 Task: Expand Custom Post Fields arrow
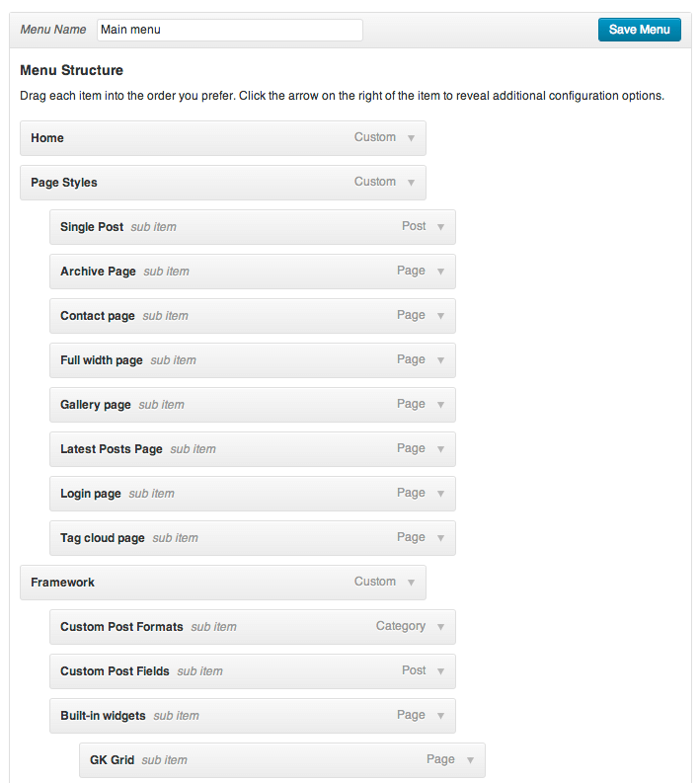coord(441,671)
